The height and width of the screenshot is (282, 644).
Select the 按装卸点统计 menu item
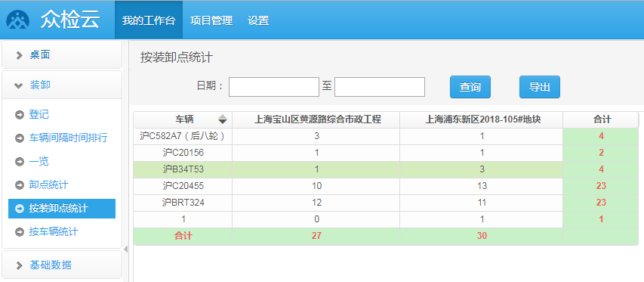click(62, 209)
